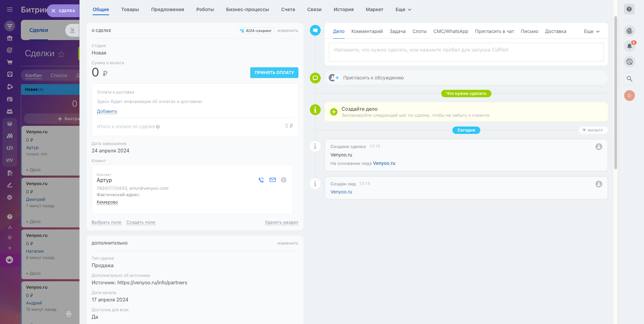Open the СМС/WhatsApp timeline tab
This screenshot has width=644, height=324.
451,31
